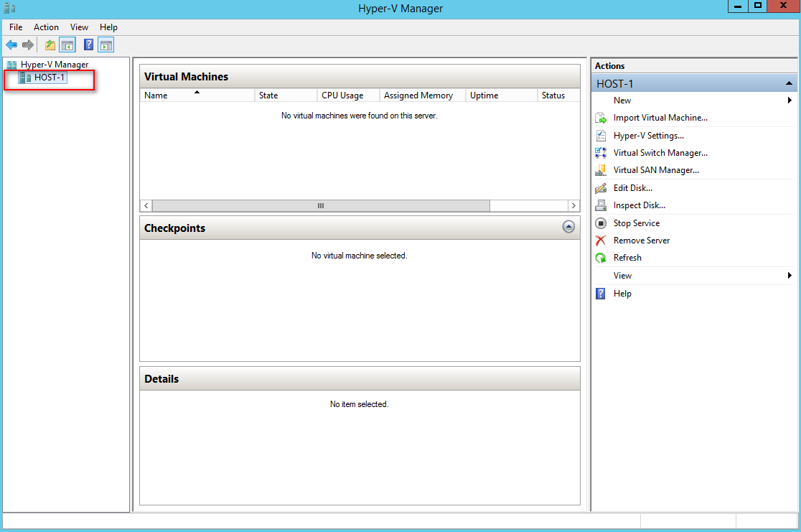Click the Virtual Machines pane heading
801x532 pixels.
coord(186,77)
